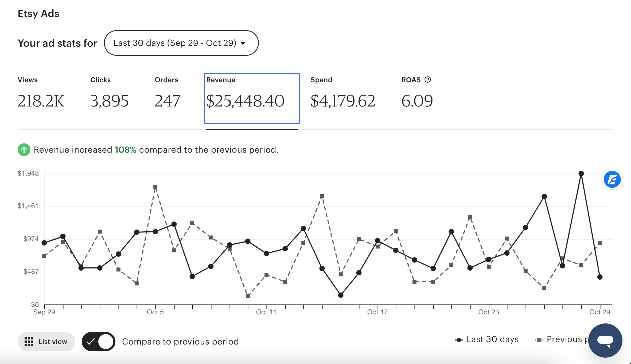
Task: Click the ROAS help question mark icon
Action: click(428, 80)
